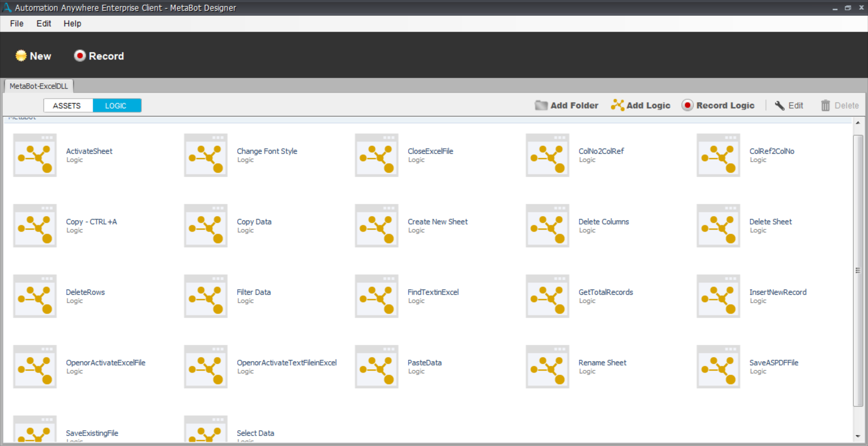This screenshot has width=868, height=446.
Task: Click the OpenorActivateExcelFile label
Action: click(106, 363)
